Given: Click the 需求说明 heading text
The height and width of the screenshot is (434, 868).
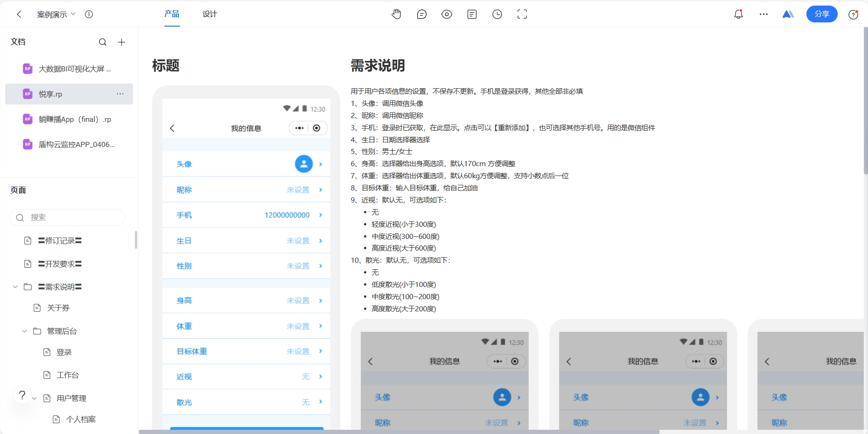Looking at the screenshot, I should click(x=378, y=65).
